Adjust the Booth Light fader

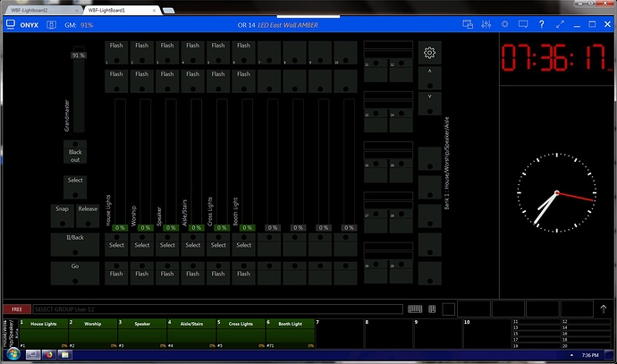(x=247, y=165)
